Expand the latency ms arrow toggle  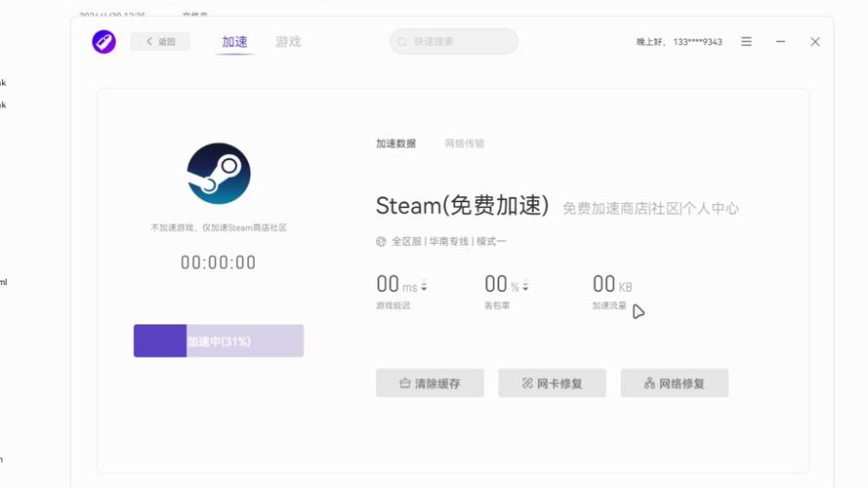click(424, 286)
